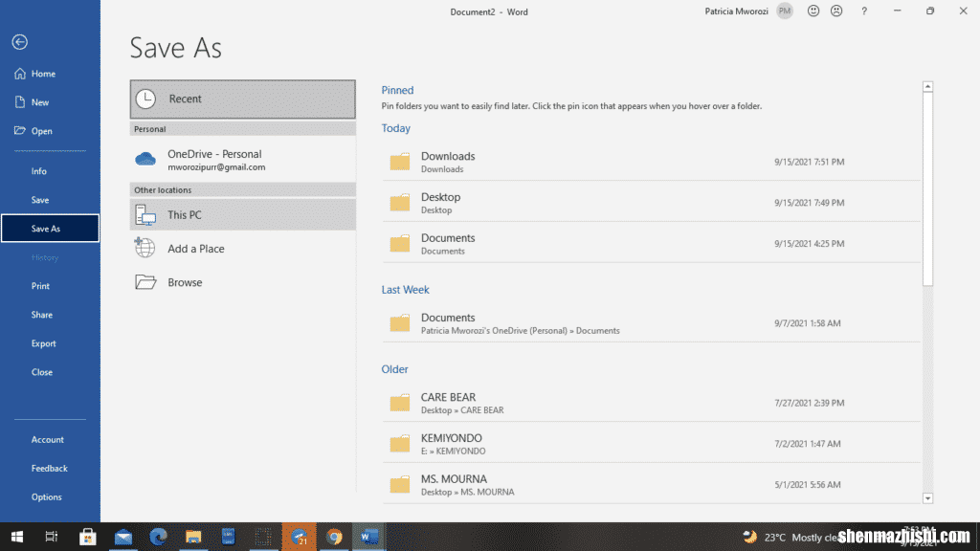Click Add a Place

click(242, 249)
